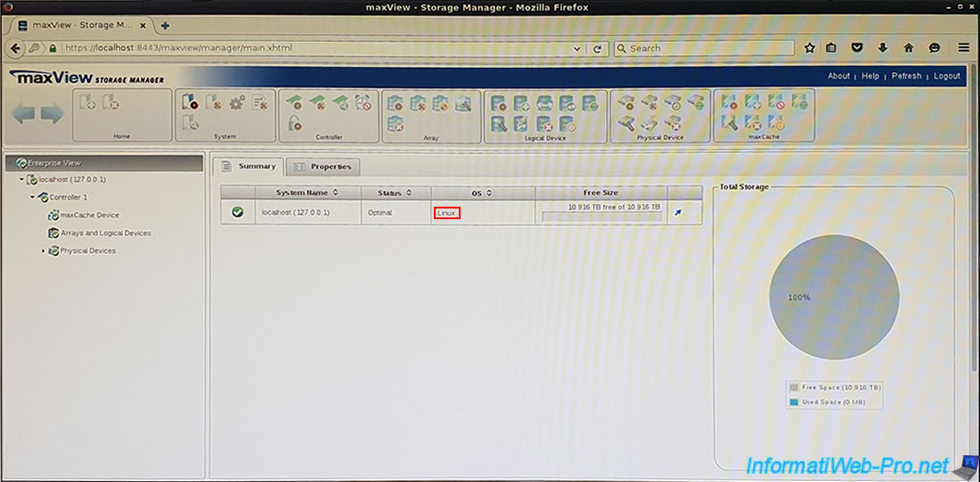Click the Firefox home icon
Viewport: 980px width, 482px height.
point(909,48)
